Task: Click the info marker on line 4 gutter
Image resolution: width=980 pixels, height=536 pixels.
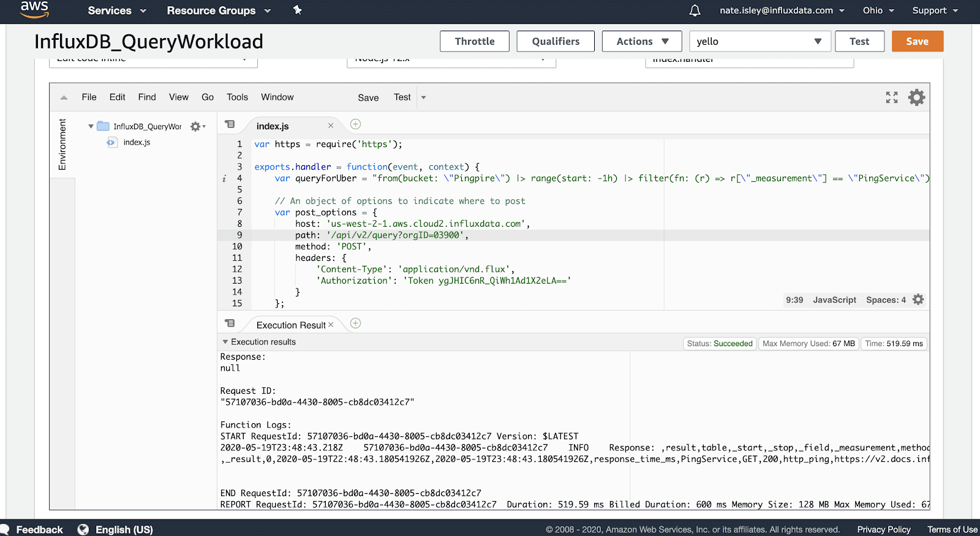Action: point(224,179)
